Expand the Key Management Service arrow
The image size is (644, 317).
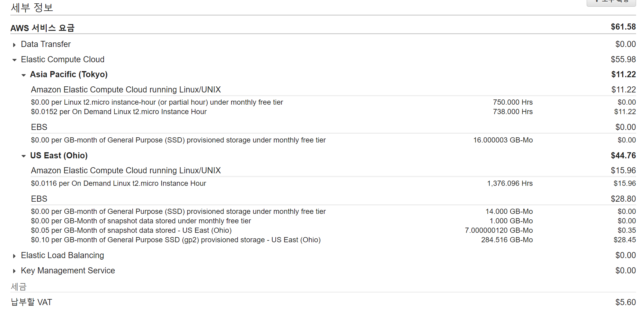(x=14, y=271)
